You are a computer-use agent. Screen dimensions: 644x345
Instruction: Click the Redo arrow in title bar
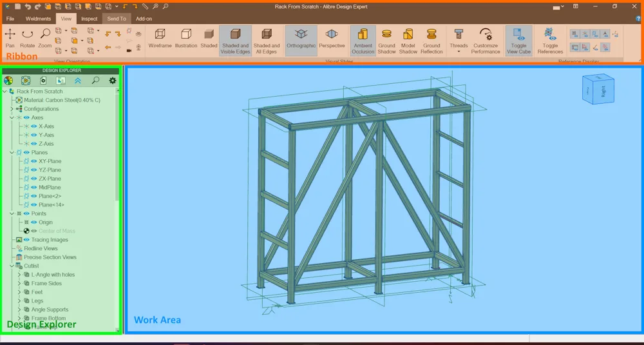(x=37, y=6)
